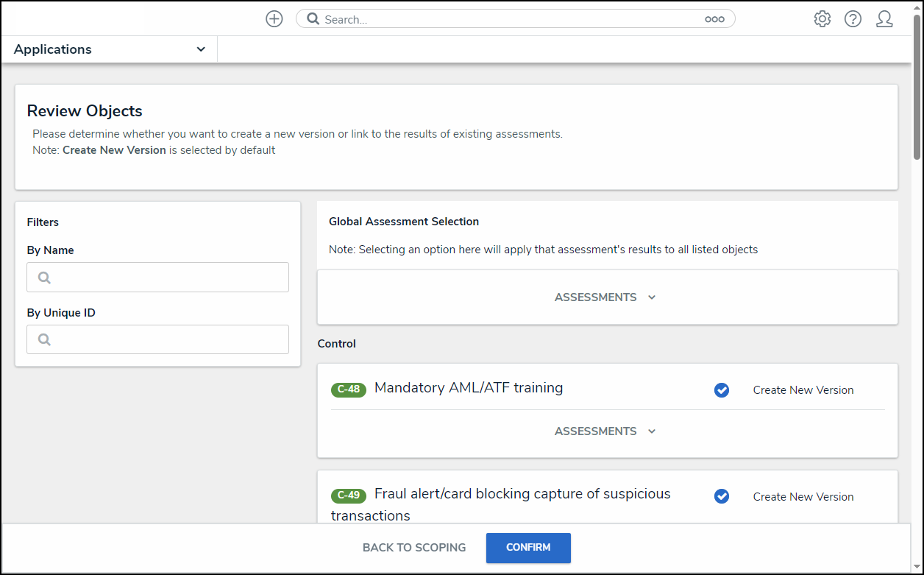
Task: Click into the top Search box
Action: coord(508,19)
